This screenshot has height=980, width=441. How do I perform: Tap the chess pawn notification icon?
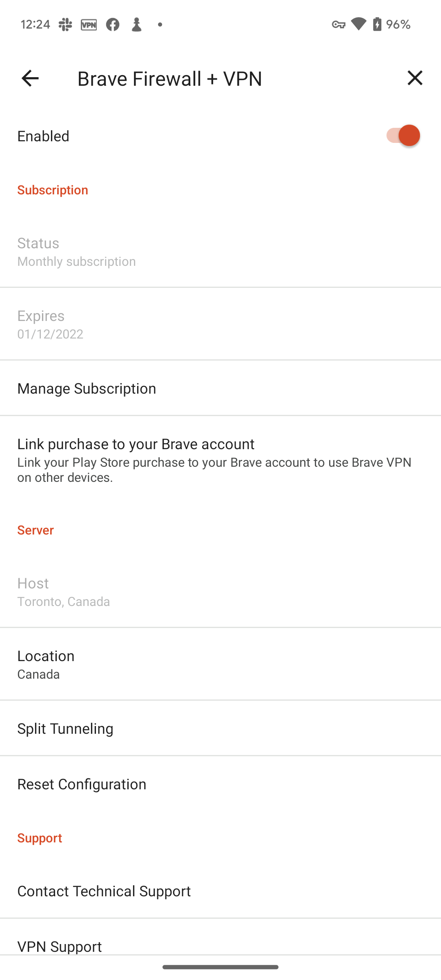137,24
